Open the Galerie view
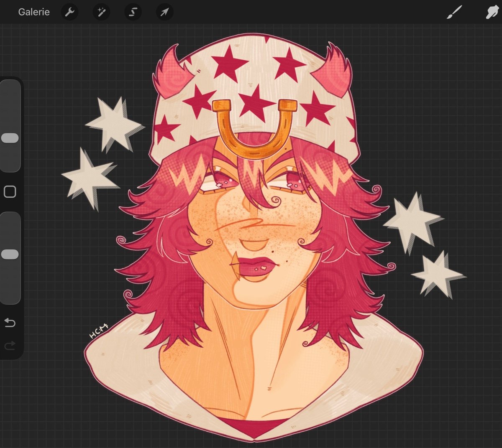This screenshot has width=502, height=448. [34, 12]
